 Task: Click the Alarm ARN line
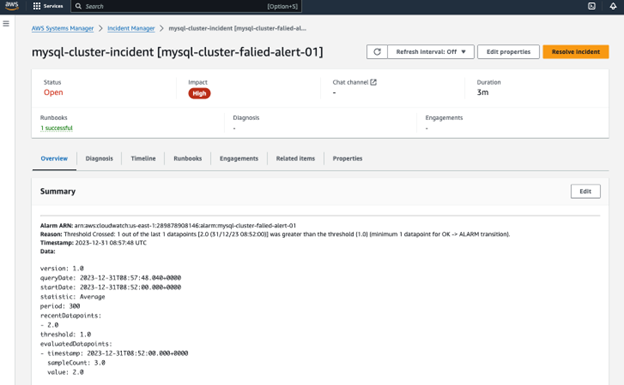[168, 225]
